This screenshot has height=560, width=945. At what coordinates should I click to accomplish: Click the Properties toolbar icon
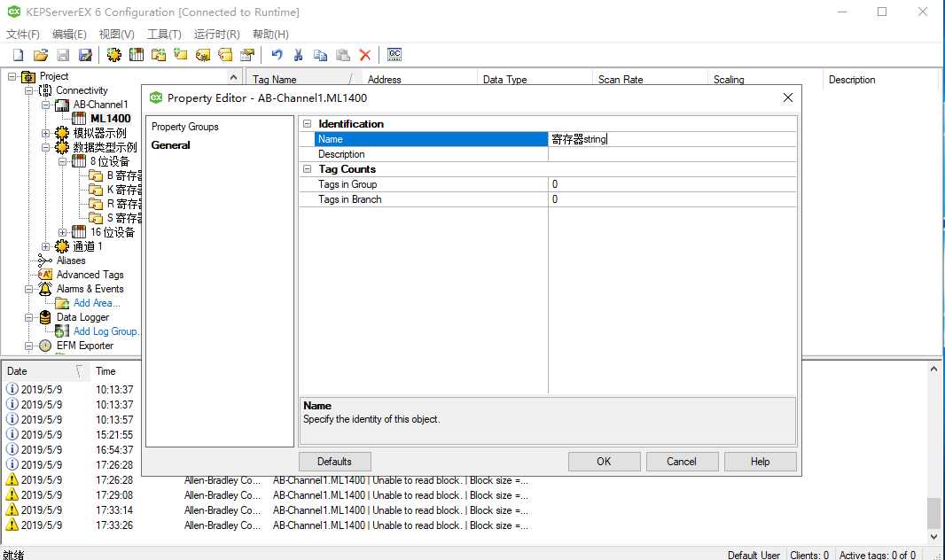coord(247,55)
